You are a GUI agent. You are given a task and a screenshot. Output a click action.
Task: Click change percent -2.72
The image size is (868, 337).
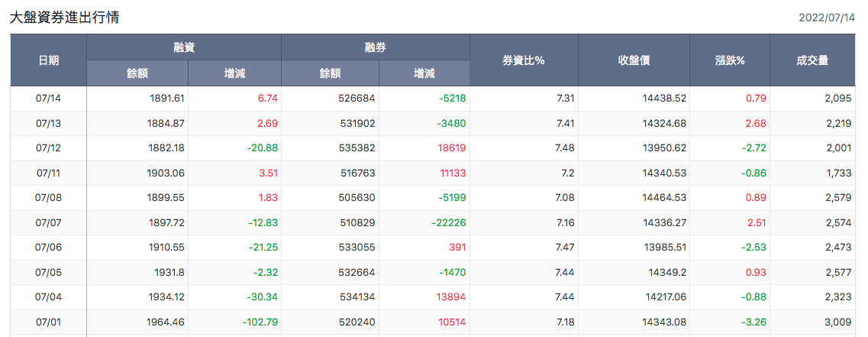coord(754,148)
